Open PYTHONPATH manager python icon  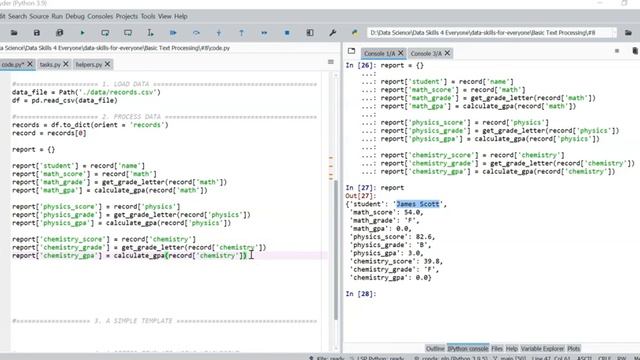[355, 33]
